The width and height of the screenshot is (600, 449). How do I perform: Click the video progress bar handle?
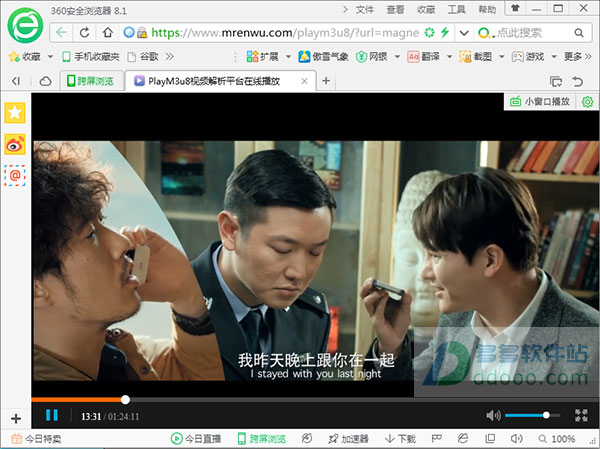[x=125, y=400]
